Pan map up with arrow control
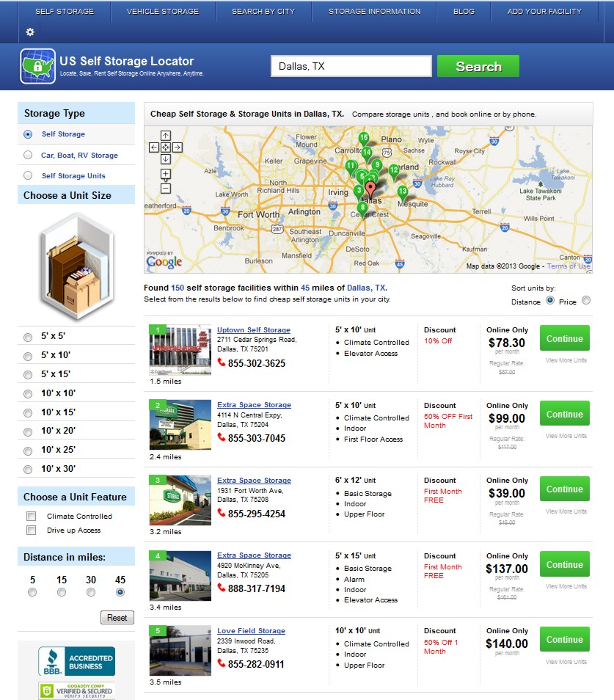This screenshot has height=700, width=614. 166,135
